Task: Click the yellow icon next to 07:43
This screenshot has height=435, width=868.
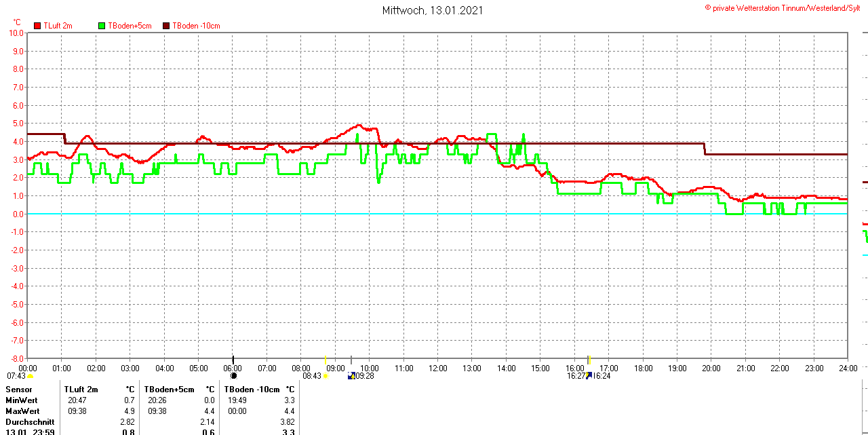Action: point(30,376)
